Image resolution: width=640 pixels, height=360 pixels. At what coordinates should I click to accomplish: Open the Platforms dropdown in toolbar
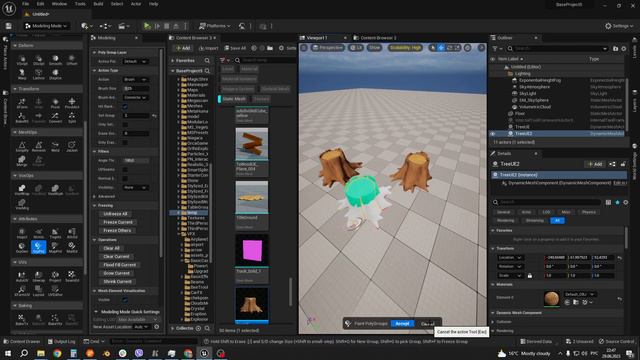point(214,26)
